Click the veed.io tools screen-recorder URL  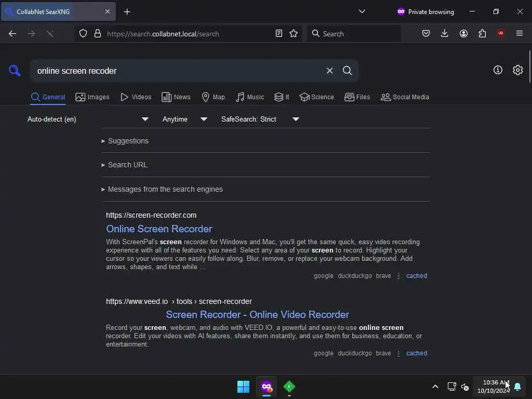pyautogui.click(x=179, y=301)
